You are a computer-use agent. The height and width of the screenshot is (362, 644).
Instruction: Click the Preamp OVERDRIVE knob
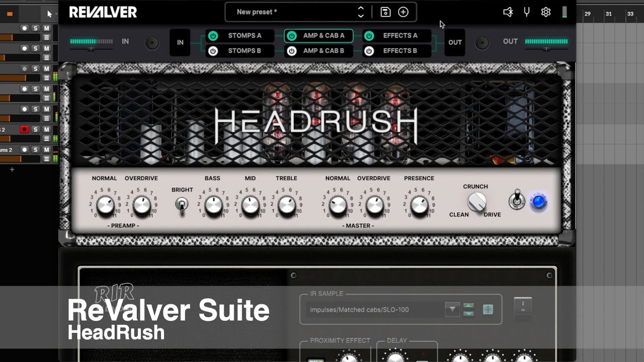point(141,205)
